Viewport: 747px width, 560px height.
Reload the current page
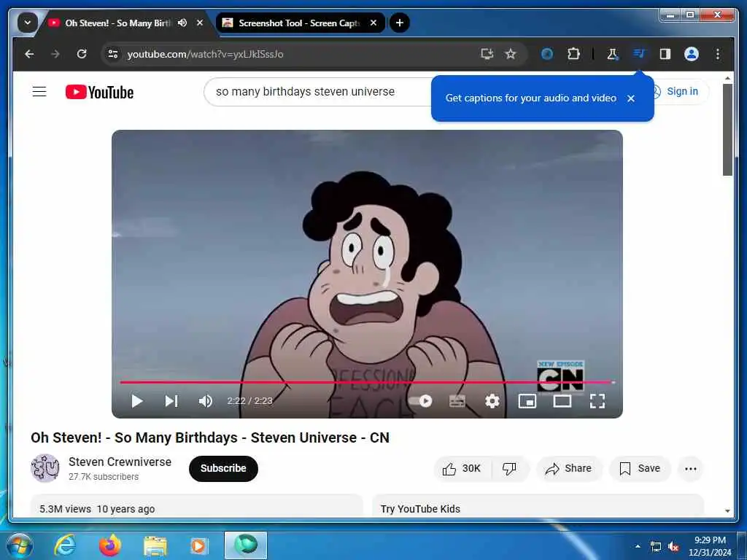click(82, 54)
